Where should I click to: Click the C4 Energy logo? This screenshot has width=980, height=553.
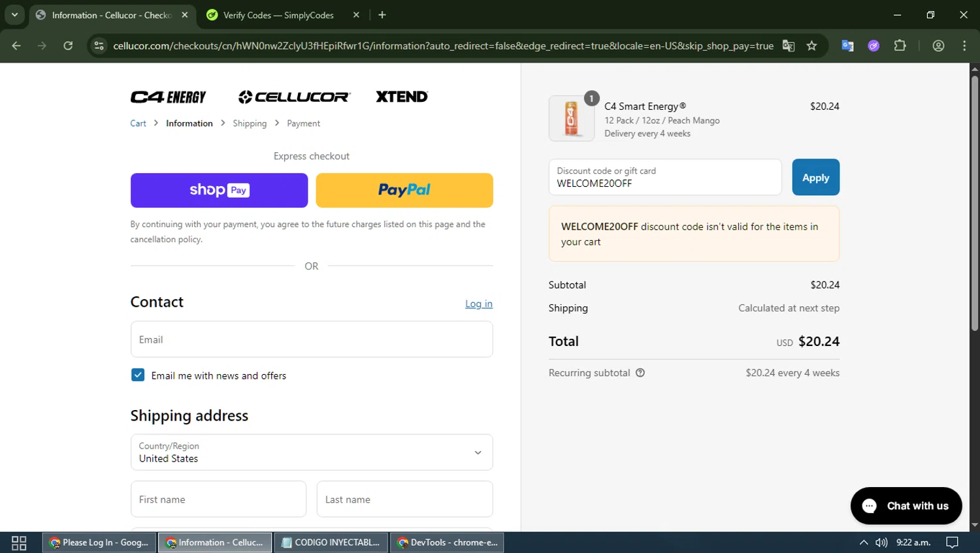pyautogui.click(x=168, y=97)
